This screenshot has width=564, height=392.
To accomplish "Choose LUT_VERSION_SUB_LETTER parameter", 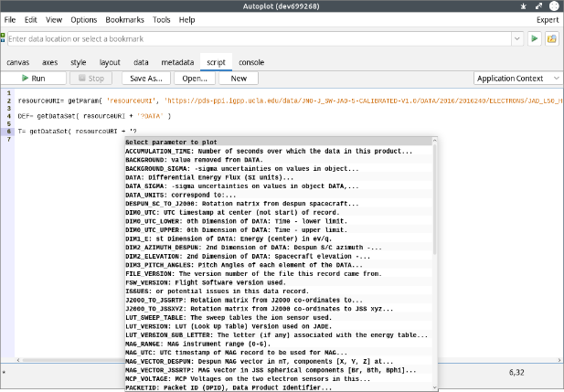I will tap(279, 334).
